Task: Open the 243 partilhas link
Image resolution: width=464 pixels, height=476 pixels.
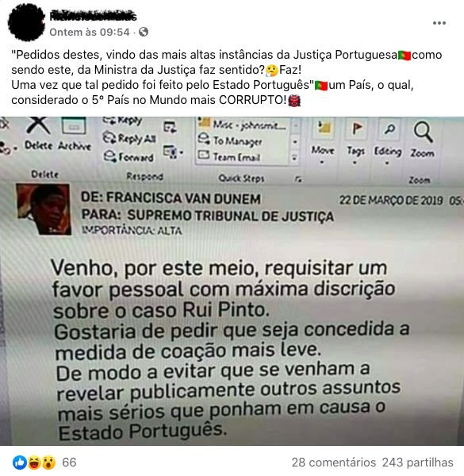Action: pos(417,463)
